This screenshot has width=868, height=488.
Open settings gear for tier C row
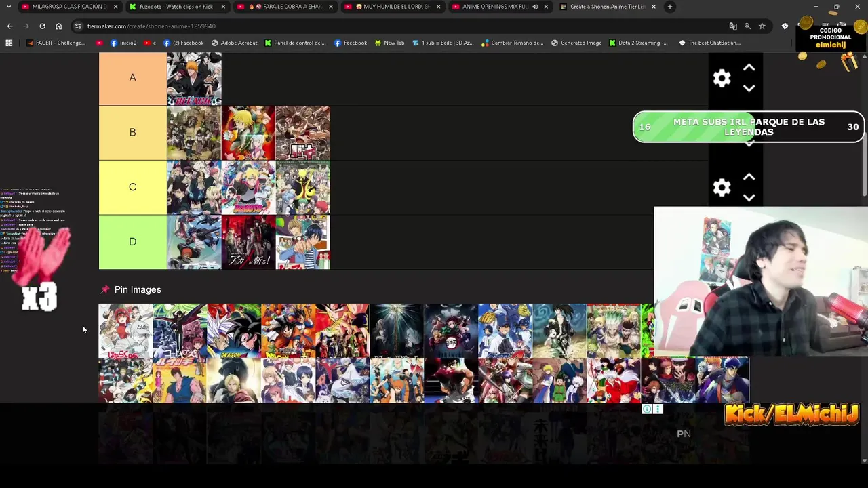[722, 187]
